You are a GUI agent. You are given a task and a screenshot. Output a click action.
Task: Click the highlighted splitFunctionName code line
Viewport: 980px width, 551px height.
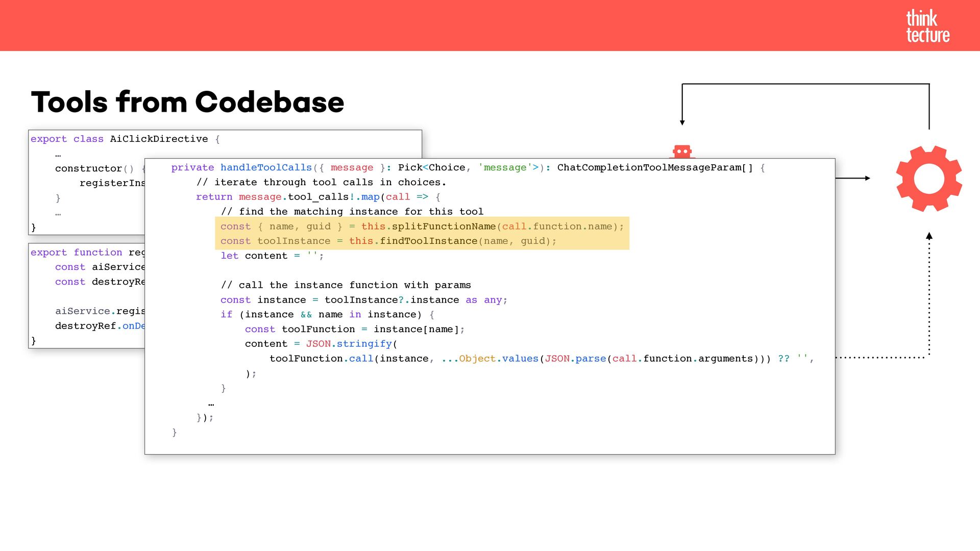pos(422,226)
